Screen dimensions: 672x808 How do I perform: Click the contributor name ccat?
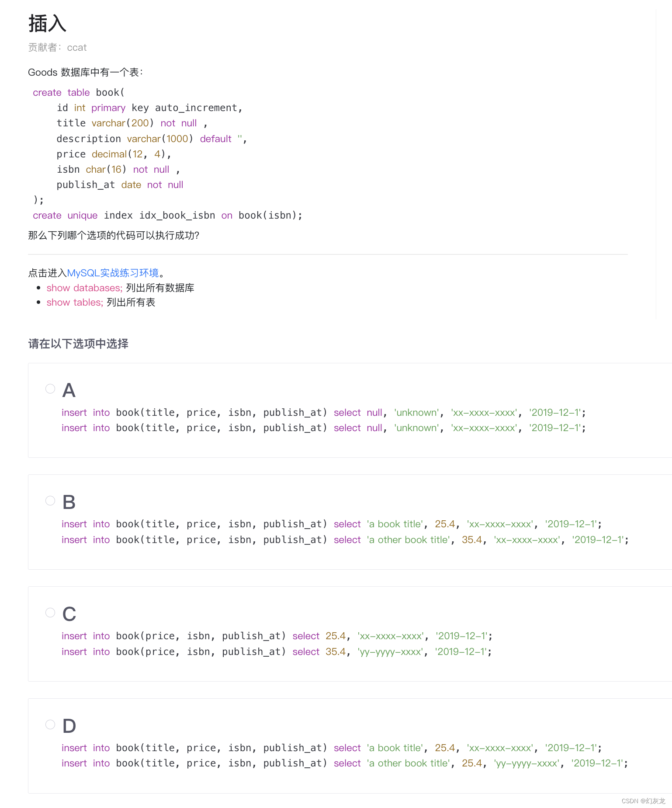[x=77, y=47]
